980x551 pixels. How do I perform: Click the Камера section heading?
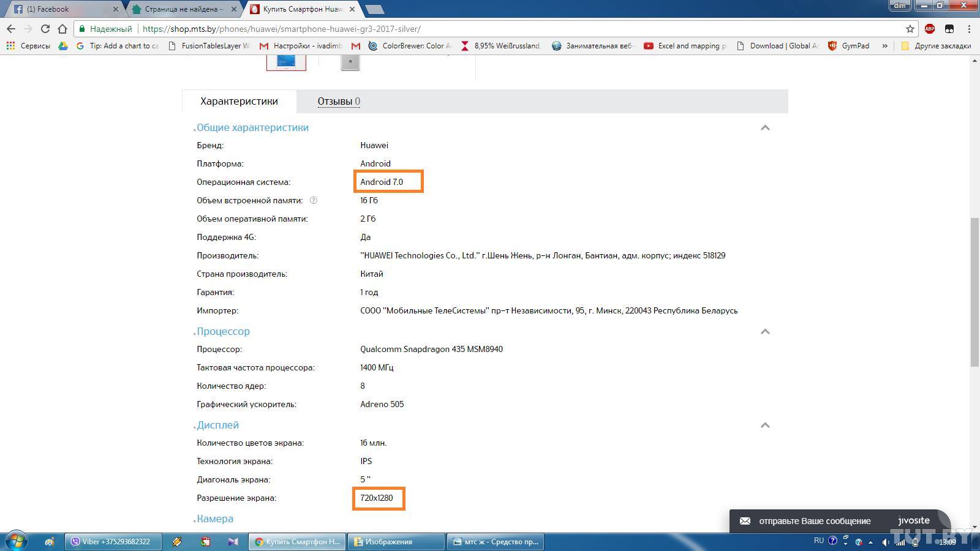coord(215,519)
